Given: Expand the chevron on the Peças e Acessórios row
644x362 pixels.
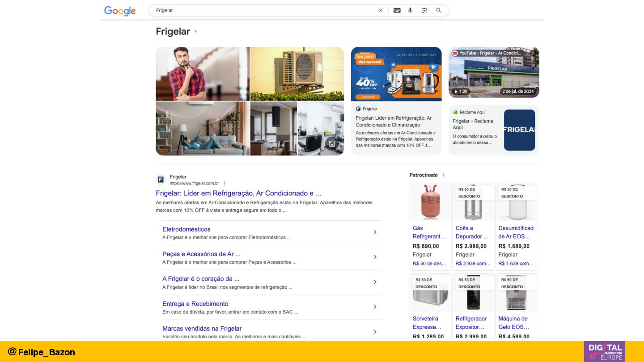Looking at the screenshot, I should [375, 257].
